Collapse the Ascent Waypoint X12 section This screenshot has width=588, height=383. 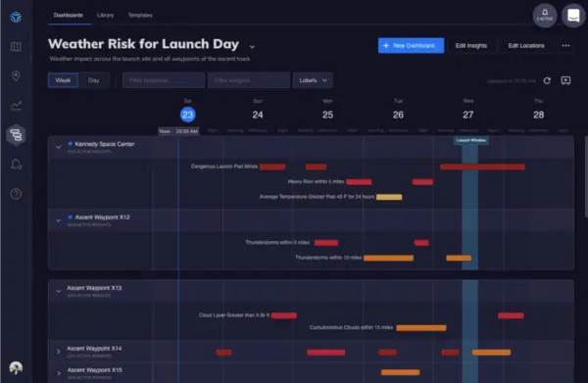58,220
